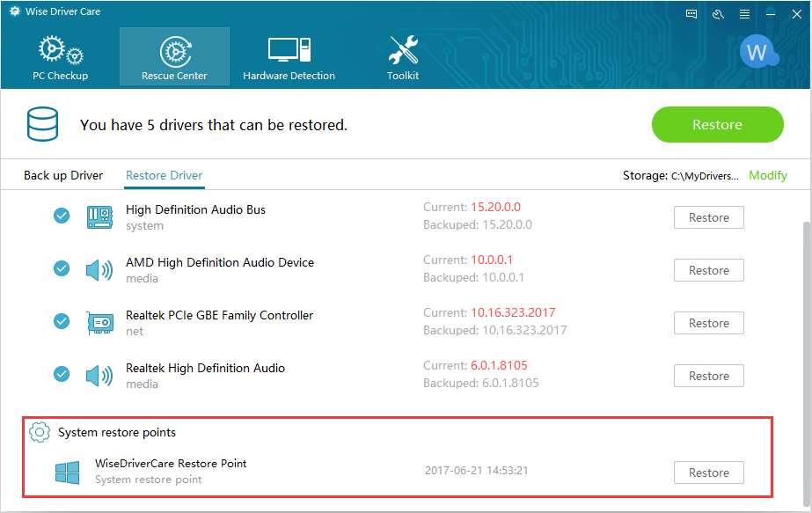Screen dimensions: 812x513
Task: Restore AMD High Definition Audio driver
Action: click(x=708, y=270)
